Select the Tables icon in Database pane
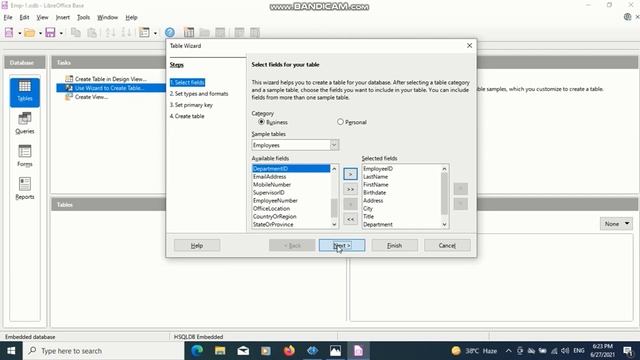This screenshot has height=360, width=640. (x=25, y=92)
